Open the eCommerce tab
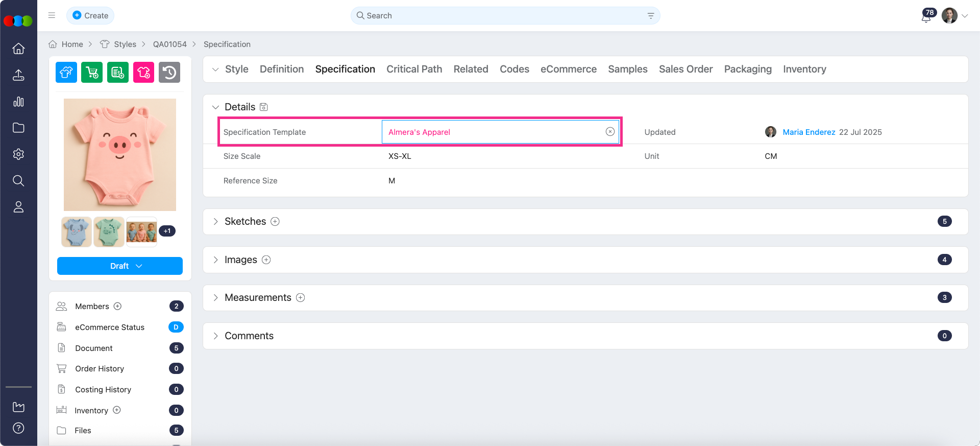 568,69
